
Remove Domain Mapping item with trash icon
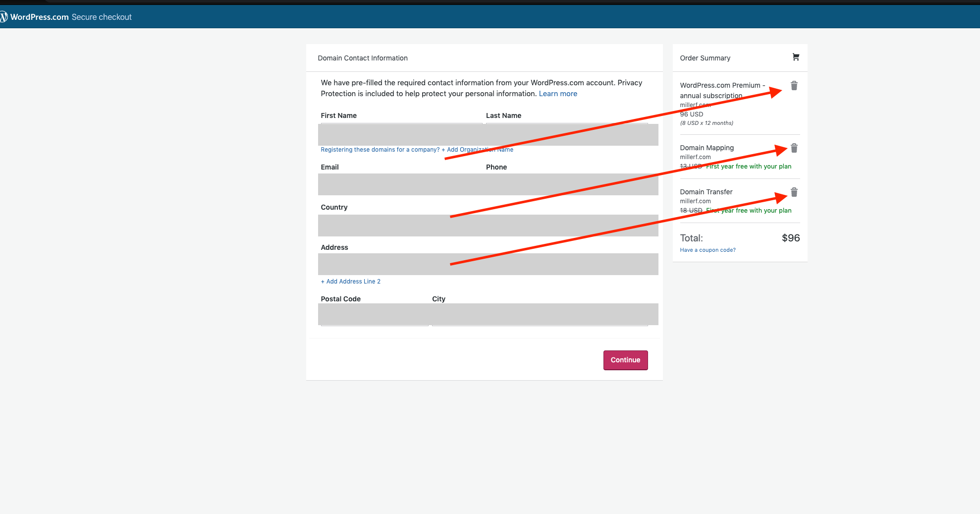pyautogui.click(x=794, y=148)
